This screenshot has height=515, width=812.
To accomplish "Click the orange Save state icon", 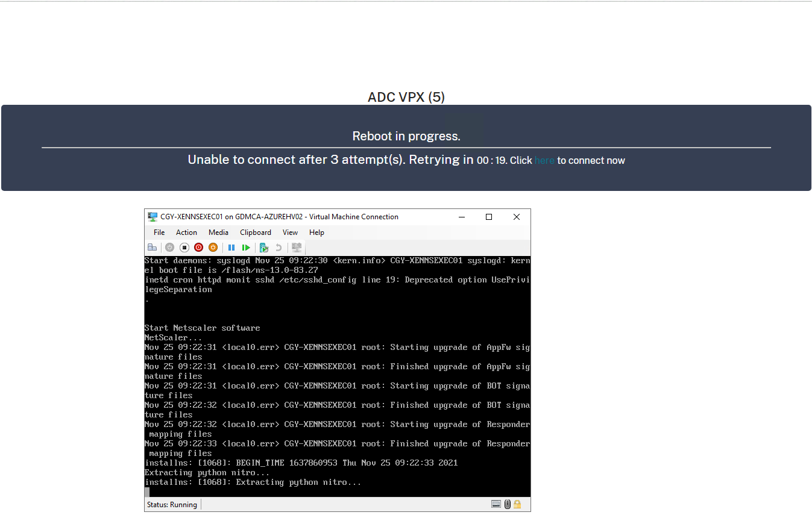I will point(213,248).
